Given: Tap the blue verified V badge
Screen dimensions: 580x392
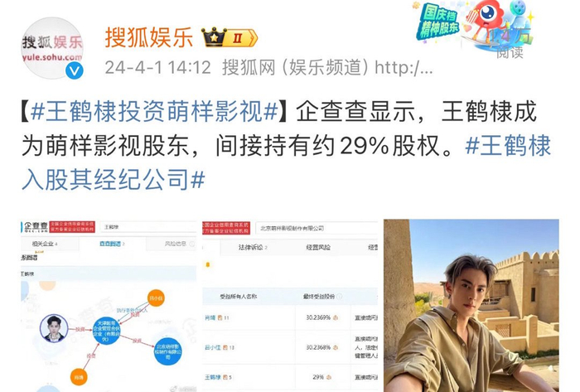Looking at the screenshot, I should click(75, 70).
